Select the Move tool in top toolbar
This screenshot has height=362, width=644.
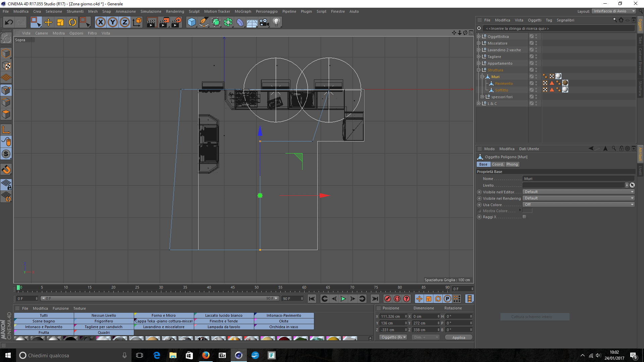(48, 22)
